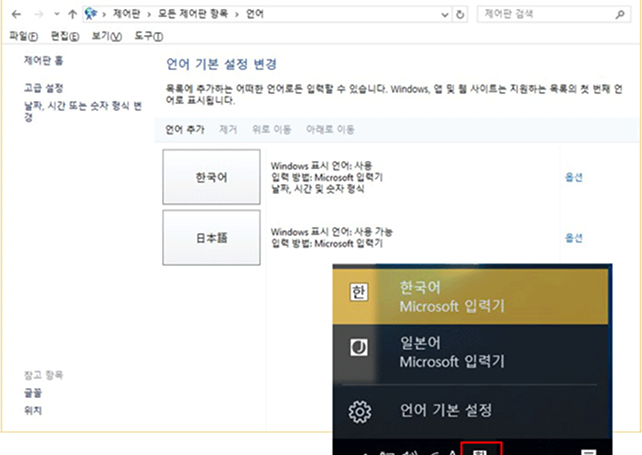Go to 제어판 홈 link

(43, 61)
